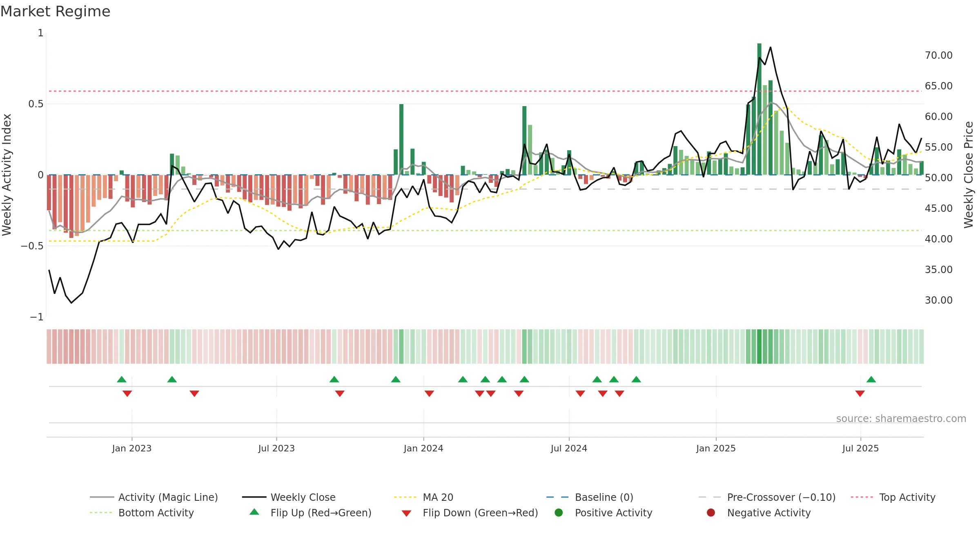
Task: Toggle Pre-Crossover (−0.10) legend entry
Action: pos(767,497)
